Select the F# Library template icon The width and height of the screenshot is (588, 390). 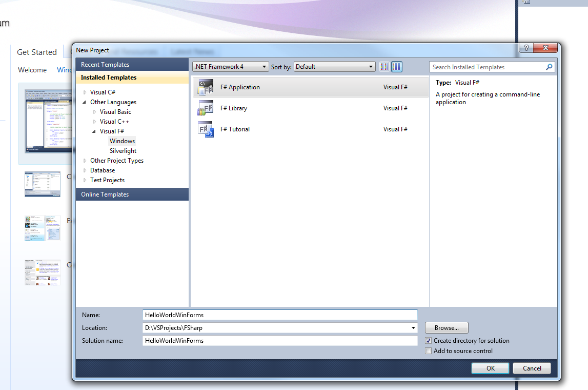pos(205,108)
